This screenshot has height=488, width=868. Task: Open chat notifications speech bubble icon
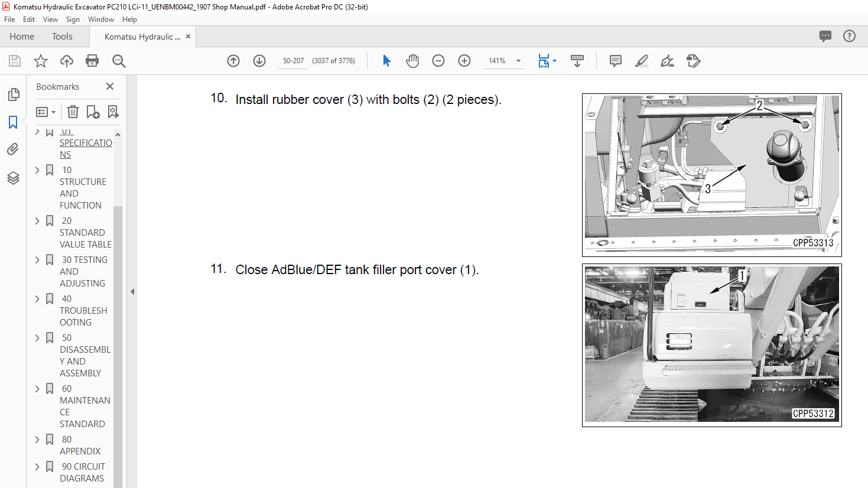(825, 36)
